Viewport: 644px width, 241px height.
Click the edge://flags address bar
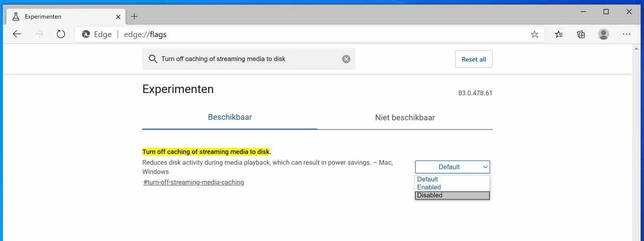tap(310, 34)
